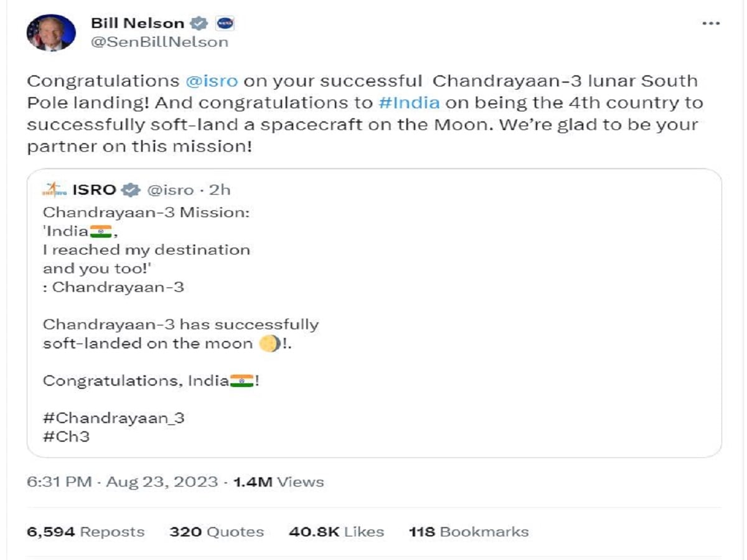Open the 6:31 PM Aug 23 timestamp

(123, 482)
